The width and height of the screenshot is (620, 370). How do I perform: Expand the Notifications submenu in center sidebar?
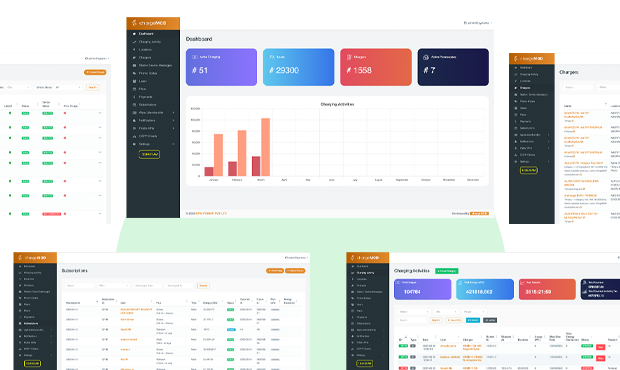[174, 121]
